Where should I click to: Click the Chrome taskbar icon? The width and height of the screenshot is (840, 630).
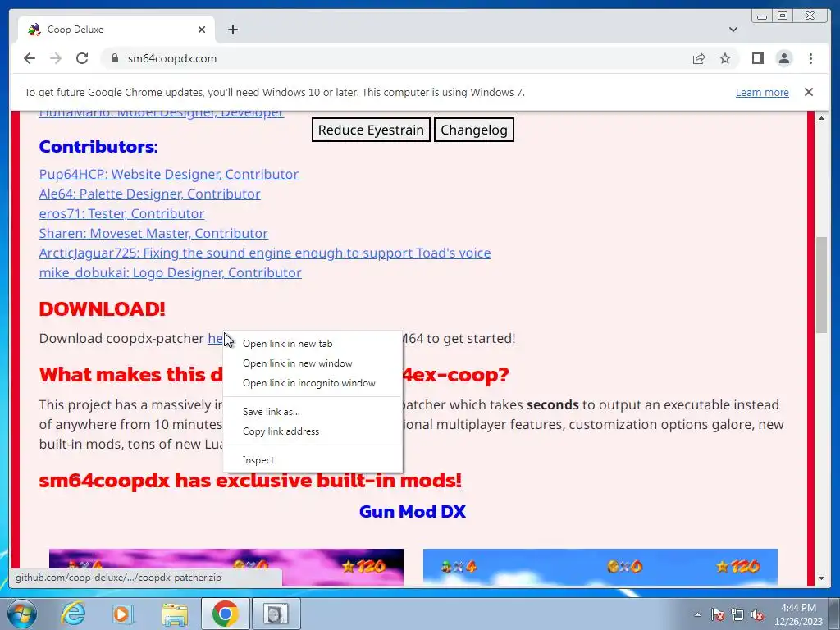(x=225, y=614)
